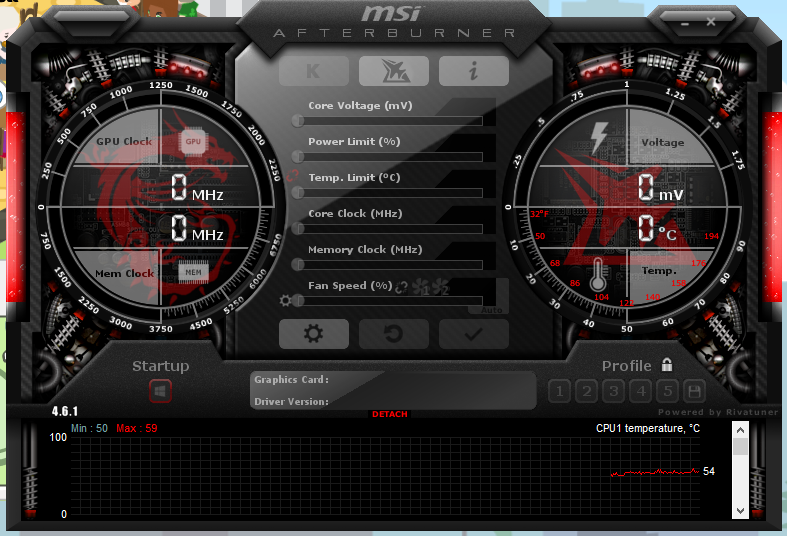Open fan settings gear beside Fan Speed slider

285,301
